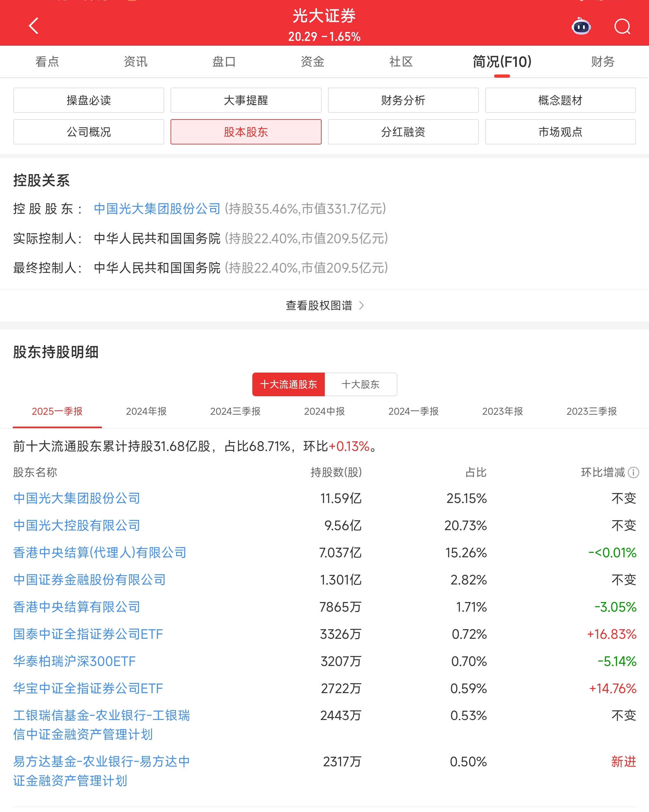Tap the price 20.29 -1.65%
This screenshot has height=812, width=649.
[x=324, y=36]
